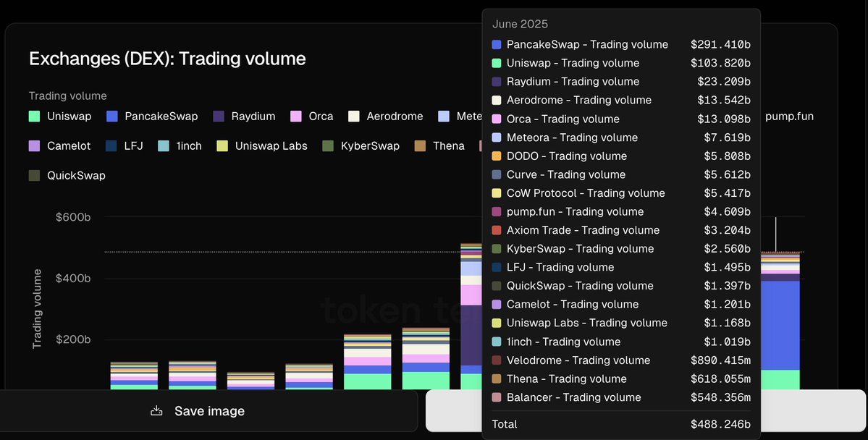
Task: Click the '$4.609b' pump.fun value in the tooltip
Action: [727, 211]
